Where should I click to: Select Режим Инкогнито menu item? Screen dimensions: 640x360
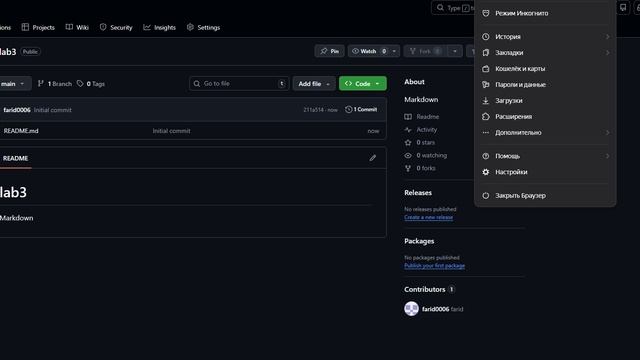pos(545,13)
